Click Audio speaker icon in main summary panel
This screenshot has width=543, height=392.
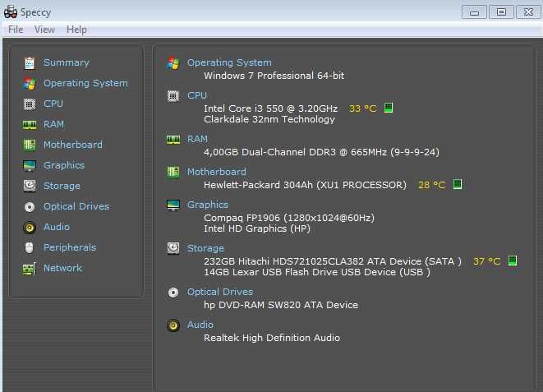click(173, 325)
